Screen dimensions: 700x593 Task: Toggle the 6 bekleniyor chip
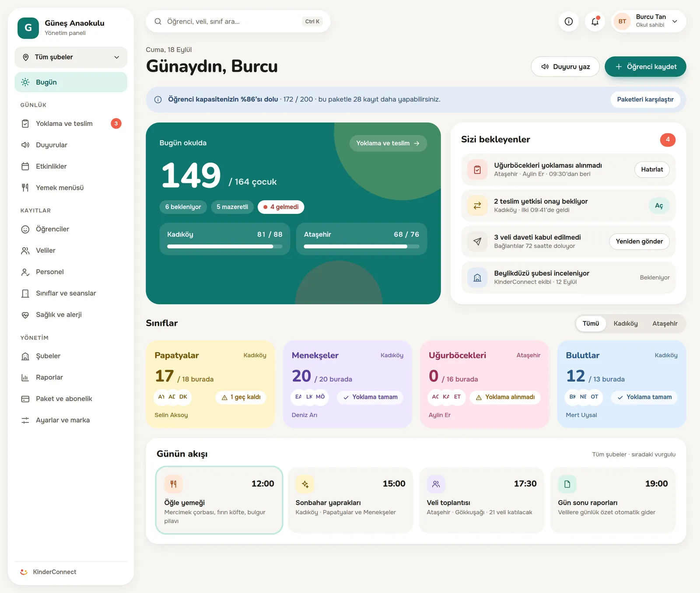pos(183,207)
